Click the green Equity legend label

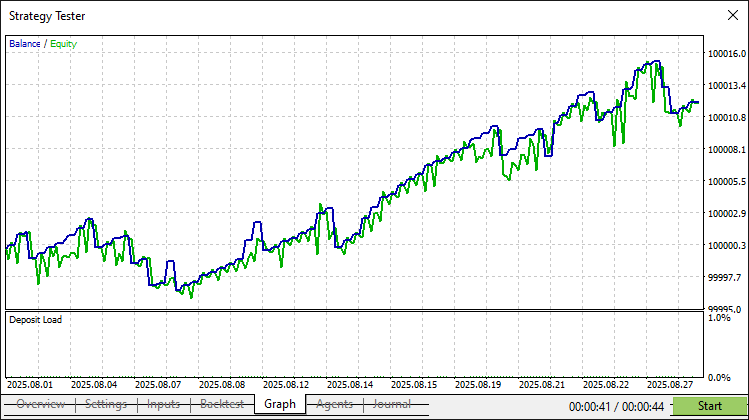tap(63, 44)
